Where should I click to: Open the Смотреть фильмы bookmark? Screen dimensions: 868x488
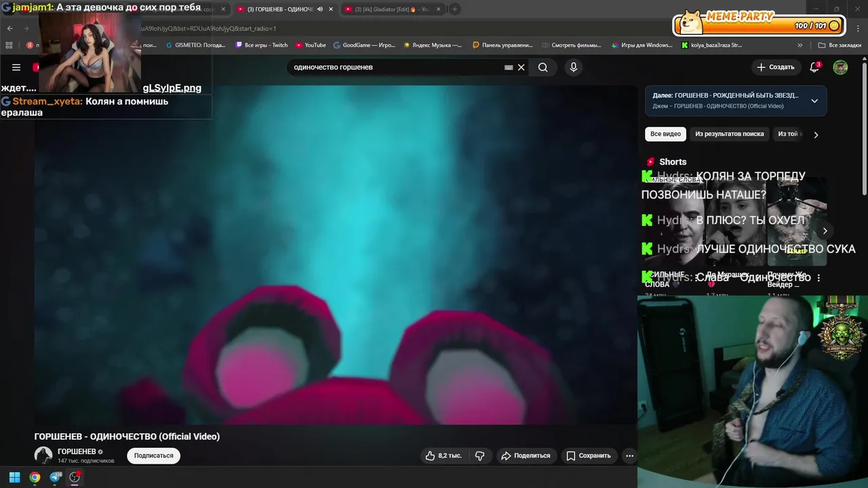coord(571,45)
